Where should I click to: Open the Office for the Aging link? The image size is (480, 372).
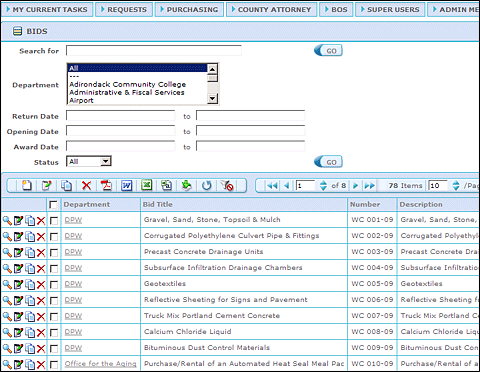(101, 364)
